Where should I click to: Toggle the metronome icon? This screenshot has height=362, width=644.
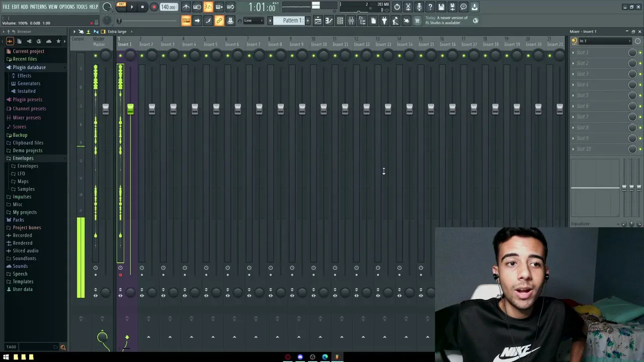(186, 7)
